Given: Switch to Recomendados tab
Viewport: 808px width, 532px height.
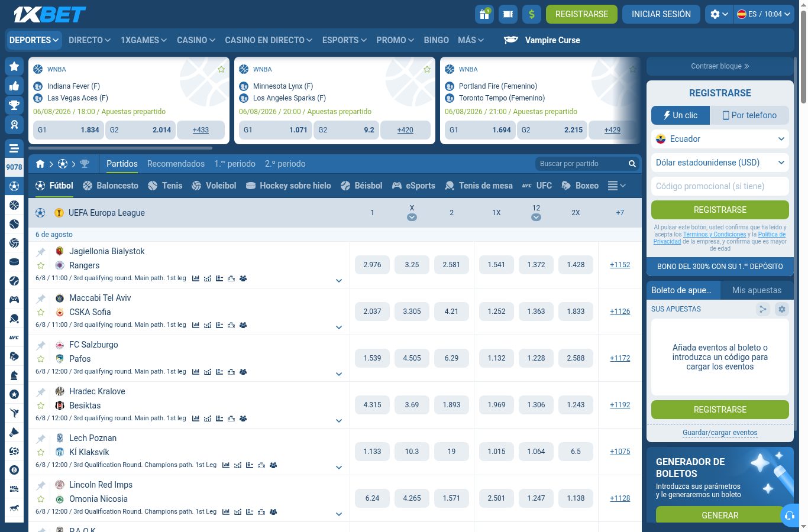Looking at the screenshot, I should [176, 164].
